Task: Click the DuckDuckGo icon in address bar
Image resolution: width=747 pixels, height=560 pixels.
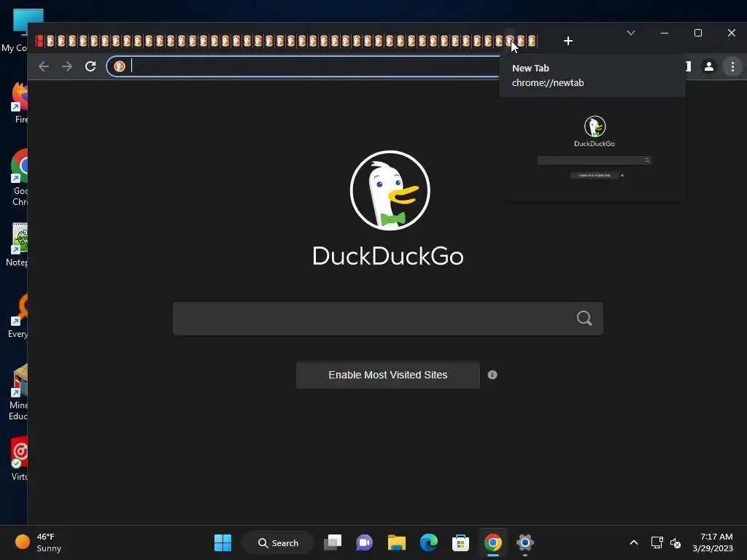Action: [120, 66]
